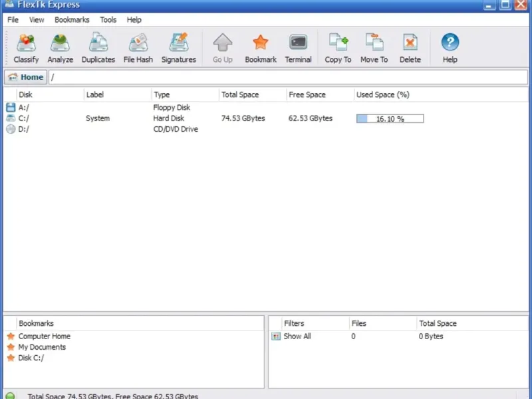Image resolution: width=532 pixels, height=399 pixels.
Task: Click the My Documents bookmark star
Action: pos(11,347)
